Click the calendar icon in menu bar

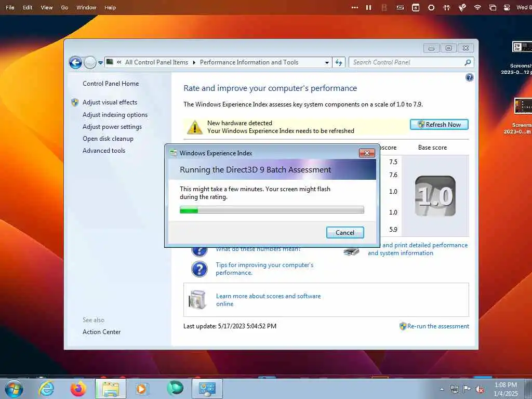tap(416, 7)
